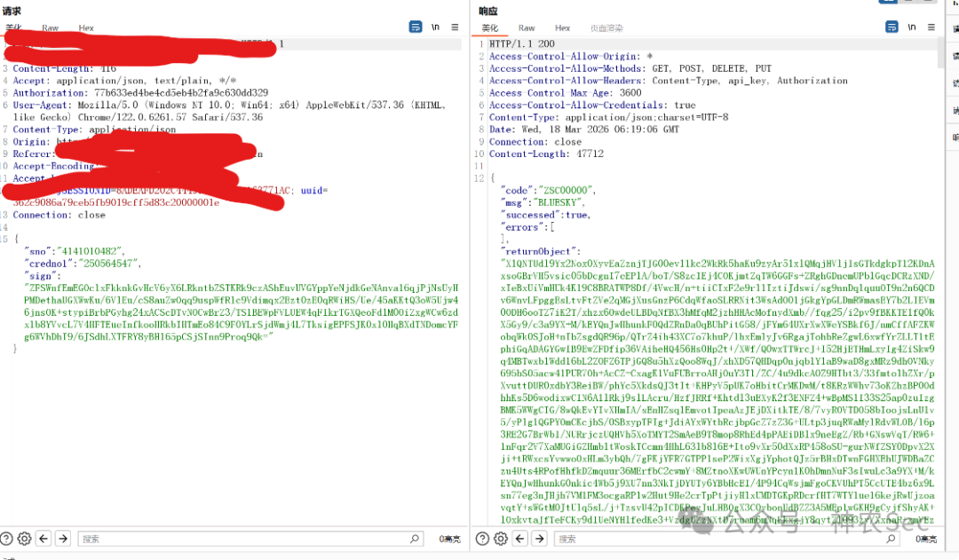Image resolution: width=959 pixels, height=560 pixels.
Task: Click magnifier icon in request search box
Action: pos(414,539)
